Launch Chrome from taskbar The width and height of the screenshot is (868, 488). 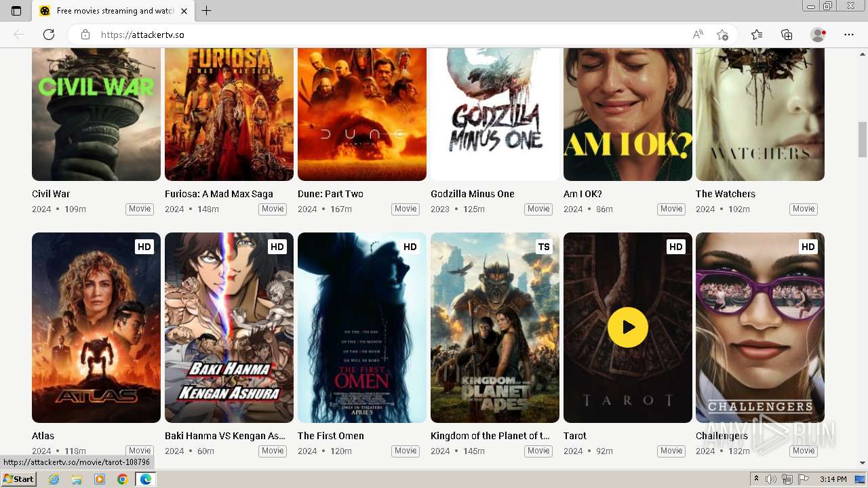point(123,479)
